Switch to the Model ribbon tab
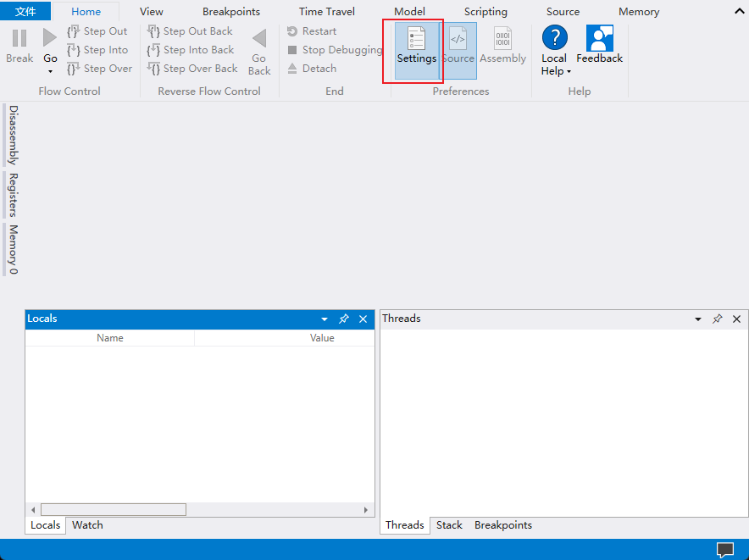Viewport: 749px width, 560px height. coord(409,12)
